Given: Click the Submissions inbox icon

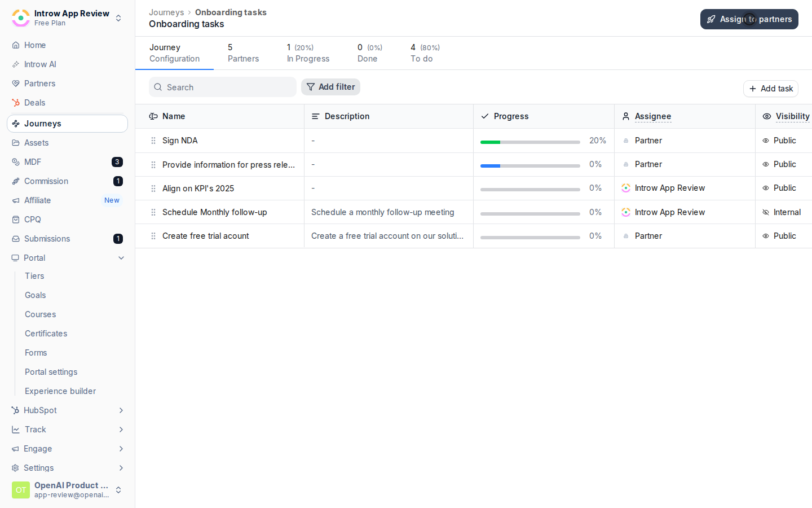Looking at the screenshot, I should click(16, 239).
